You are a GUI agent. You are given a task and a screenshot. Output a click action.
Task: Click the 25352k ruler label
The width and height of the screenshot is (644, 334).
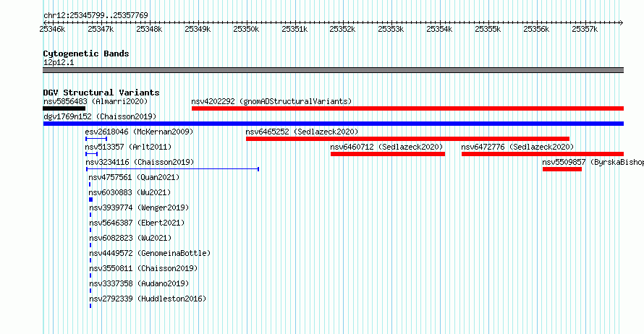342,29
